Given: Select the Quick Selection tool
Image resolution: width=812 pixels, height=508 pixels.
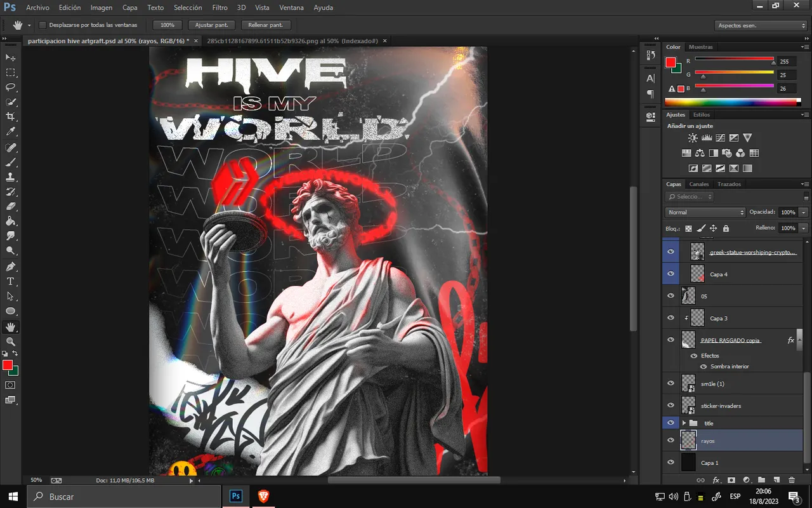Looking at the screenshot, I should click(11, 102).
